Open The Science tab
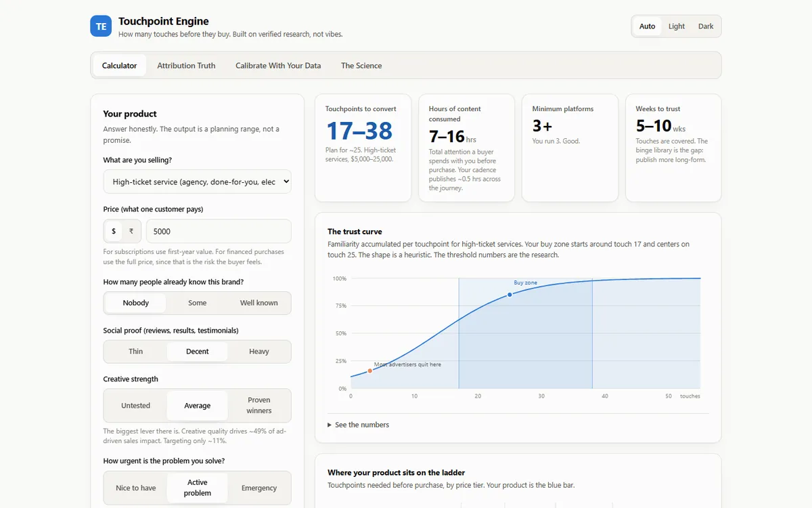The width and height of the screenshot is (812, 508). coord(361,66)
